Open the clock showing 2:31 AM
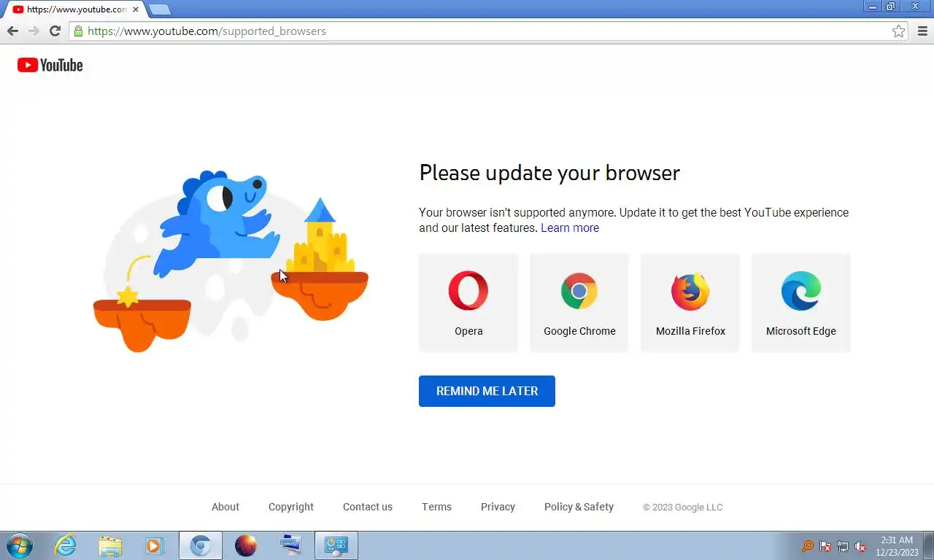 pos(896,546)
